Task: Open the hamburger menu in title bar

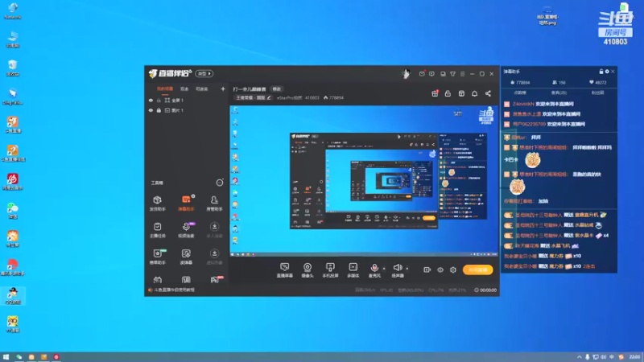Action: pyautogui.click(x=462, y=74)
